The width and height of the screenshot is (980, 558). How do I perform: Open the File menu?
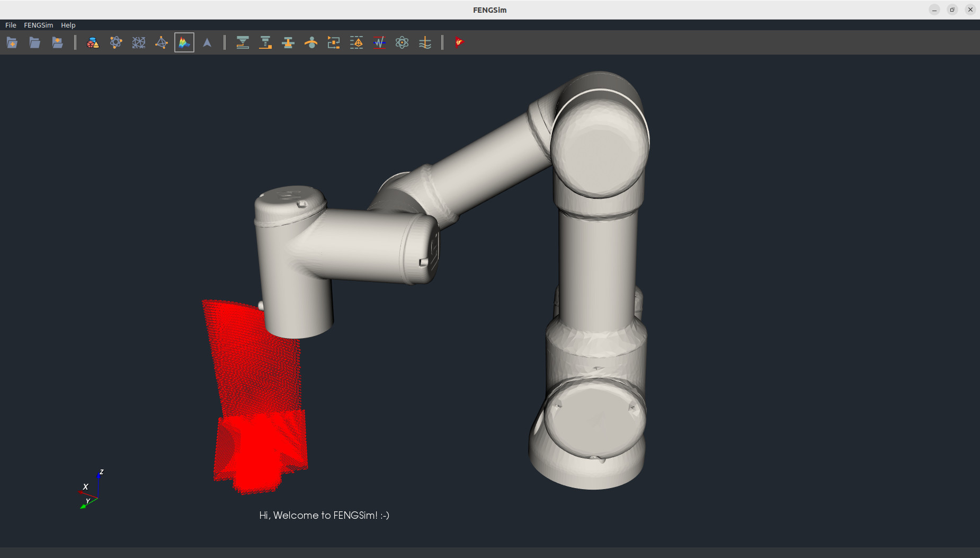[11, 25]
